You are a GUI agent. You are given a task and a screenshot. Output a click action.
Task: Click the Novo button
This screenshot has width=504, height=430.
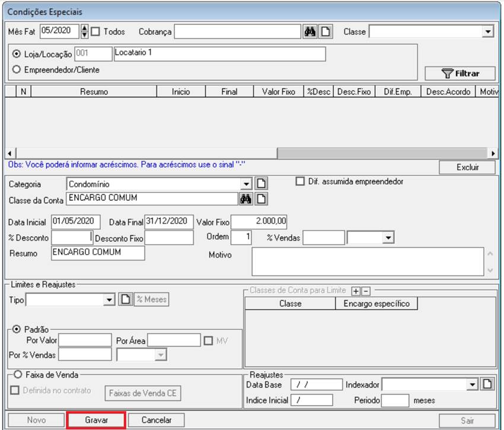click(36, 420)
